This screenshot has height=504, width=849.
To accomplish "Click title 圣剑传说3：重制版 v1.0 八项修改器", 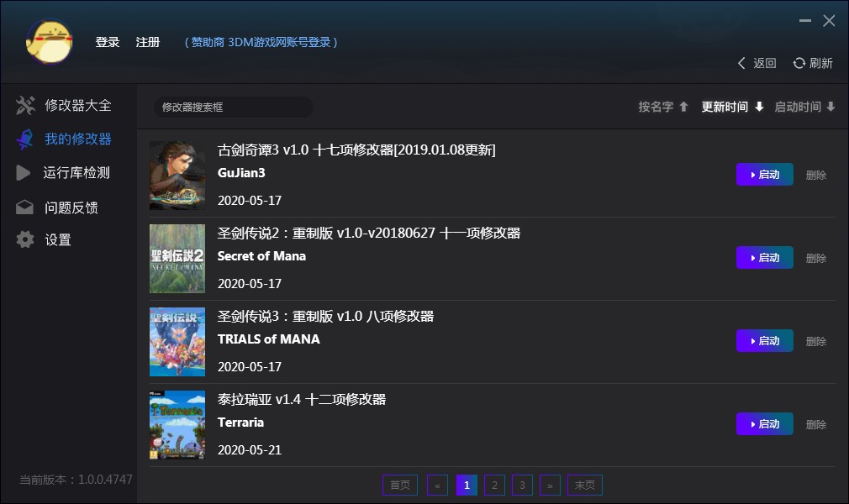I will 325,316.
